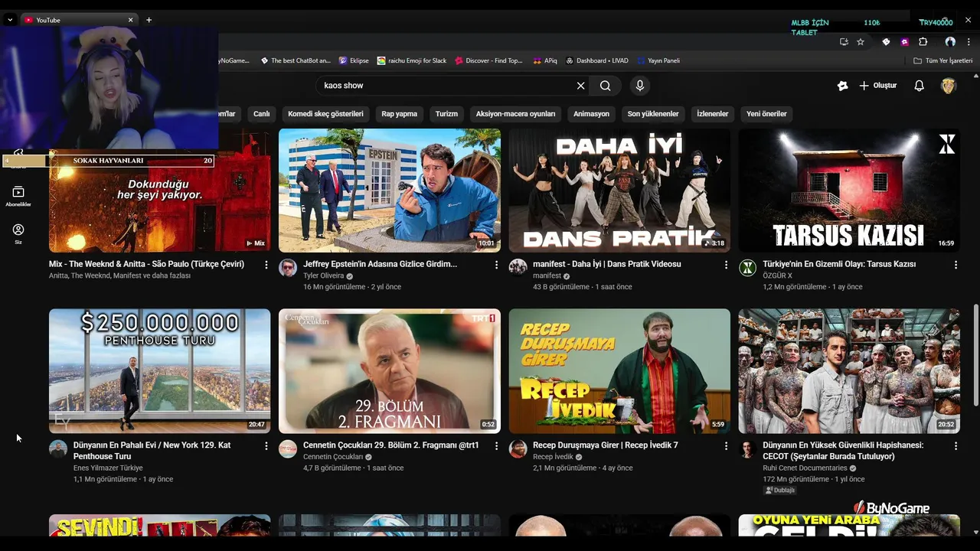Expand the tab search dropdown arrow

[10, 20]
